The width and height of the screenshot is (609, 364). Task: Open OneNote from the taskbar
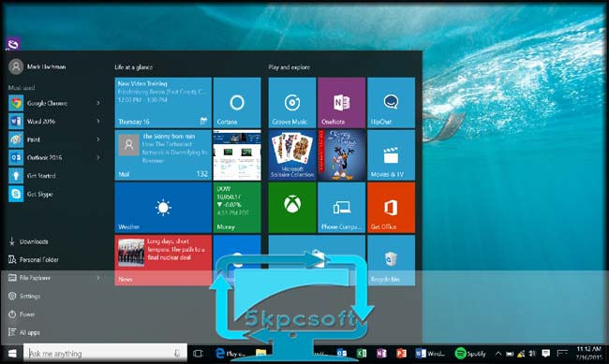(381, 353)
